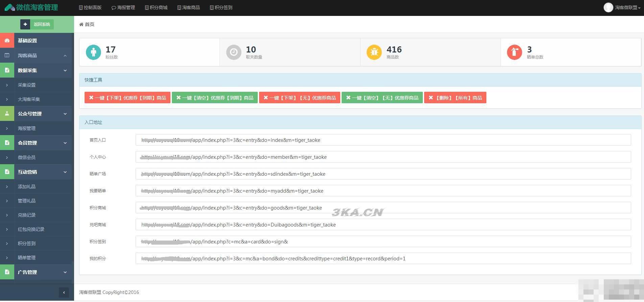The image size is (644, 302).
Task: Click the 首页 breadcrumb text
Action: point(90,24)
